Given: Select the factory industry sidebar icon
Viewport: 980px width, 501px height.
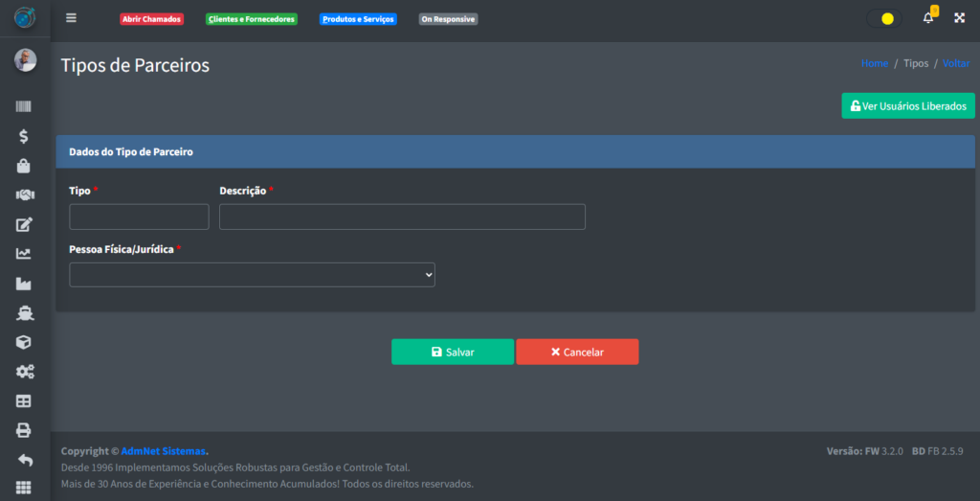Looking at the screenshot, I should (24, 284).
